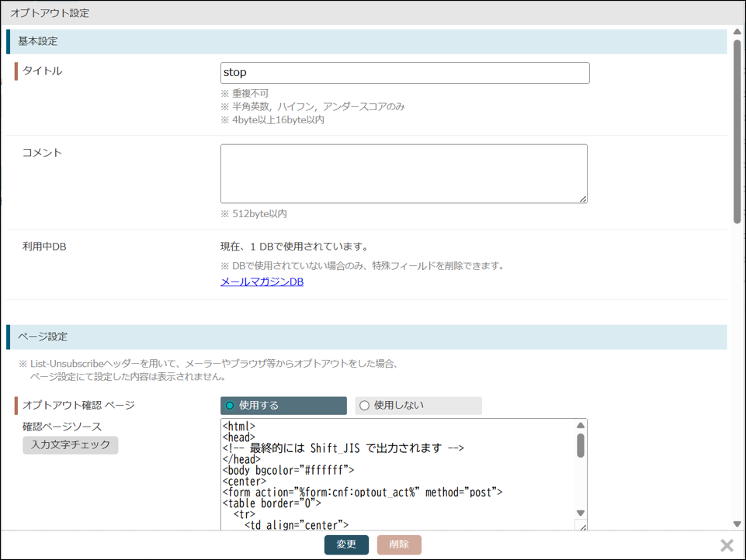Click the 変更 button to save changes
This screenshot has width=746, height=560.
[x=346, y=544]
